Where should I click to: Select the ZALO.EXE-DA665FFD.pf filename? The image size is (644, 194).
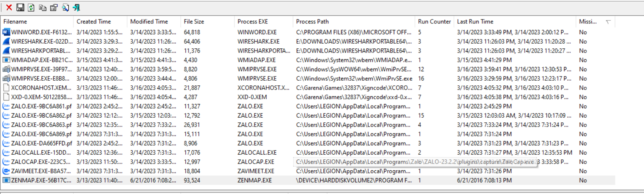(42, 143)
